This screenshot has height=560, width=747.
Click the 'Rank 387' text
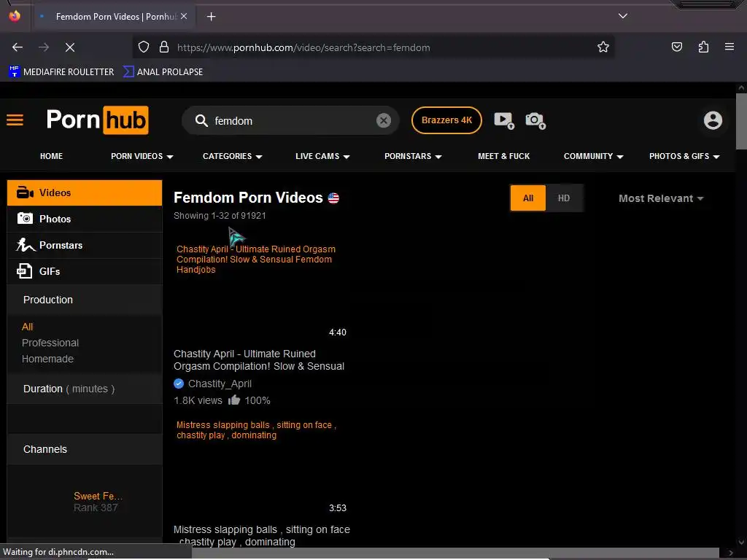pyautogui.click(x=96, y=507)
